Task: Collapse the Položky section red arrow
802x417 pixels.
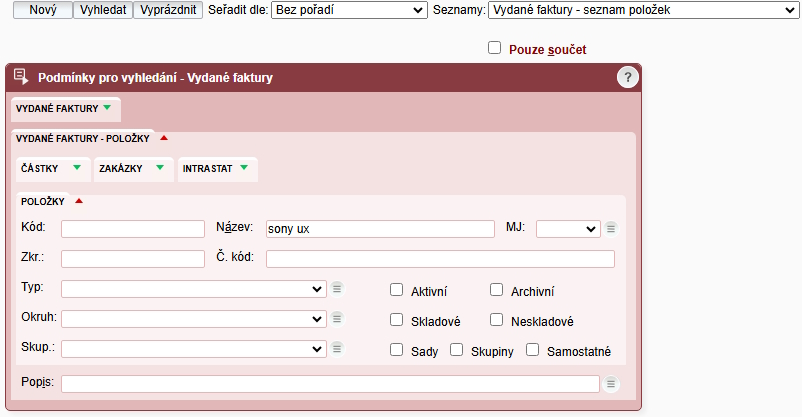Action: pyautogui.click(x=79, y=200)
